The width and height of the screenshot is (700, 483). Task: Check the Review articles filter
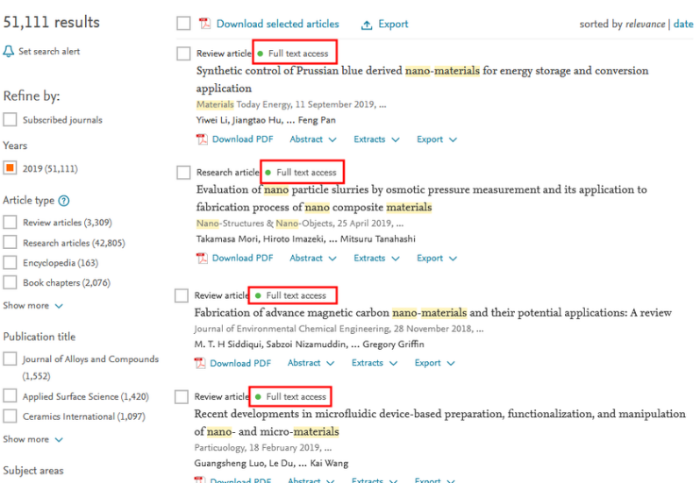coord(10,222)
